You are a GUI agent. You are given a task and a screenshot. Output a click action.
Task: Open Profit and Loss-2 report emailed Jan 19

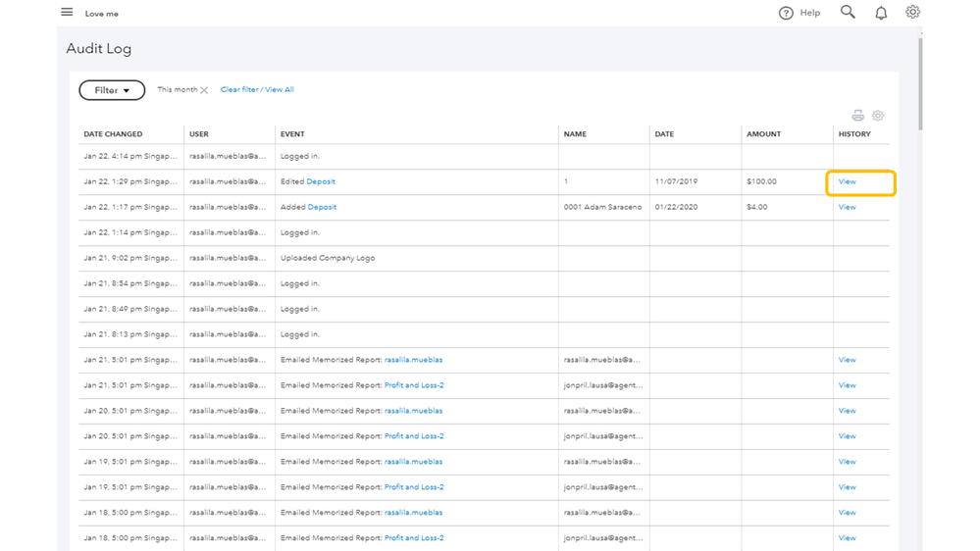(x=414, y=487)
